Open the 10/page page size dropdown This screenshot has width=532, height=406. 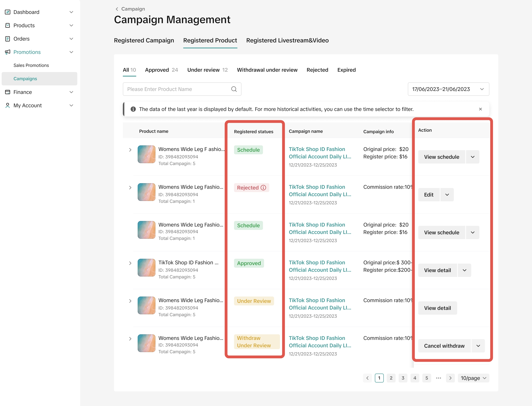pyautogui.click(x=473, y=378)
